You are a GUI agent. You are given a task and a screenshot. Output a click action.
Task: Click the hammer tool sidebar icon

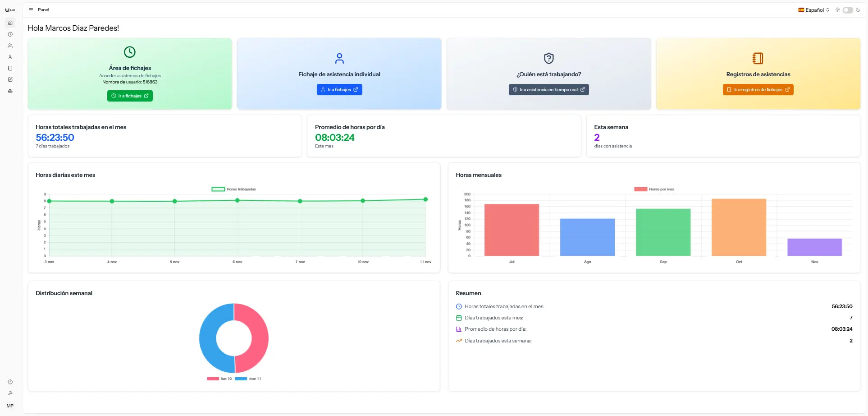[x=10, y=393]
